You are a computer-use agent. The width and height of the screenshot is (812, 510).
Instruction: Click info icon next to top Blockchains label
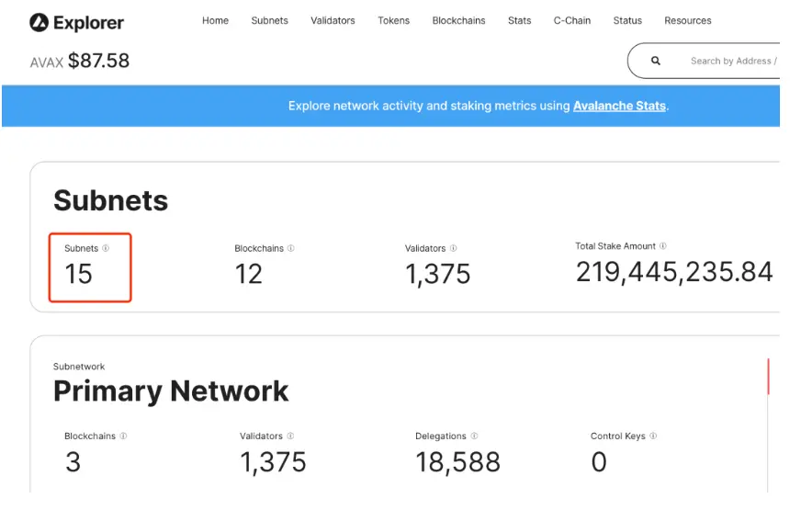291,248
